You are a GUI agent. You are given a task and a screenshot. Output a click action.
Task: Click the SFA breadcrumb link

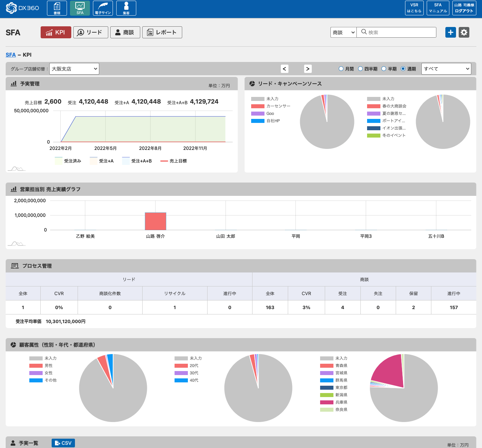(11, 55)
